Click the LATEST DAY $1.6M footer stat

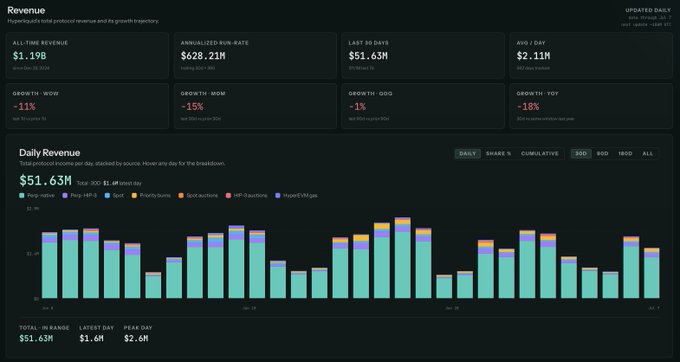tap(96, 334)
